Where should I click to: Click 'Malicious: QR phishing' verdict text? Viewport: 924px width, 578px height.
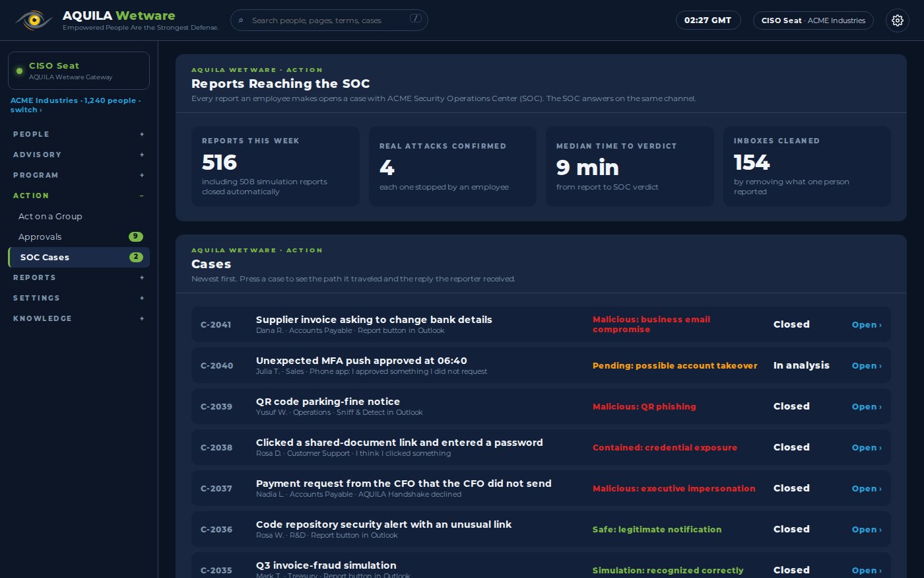pos(644,406)
